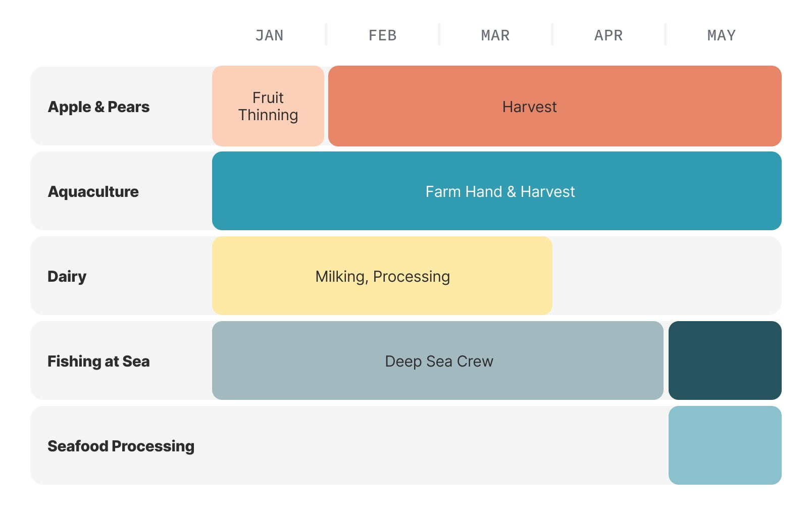This screenshot has height=515, width=812.
Task: Click the orange Harvest bar
Action: [555, 106]
